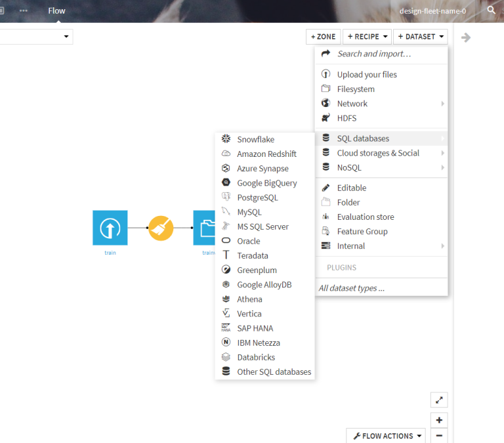Click the yellow prepare recipe broom node

[160, 228]
